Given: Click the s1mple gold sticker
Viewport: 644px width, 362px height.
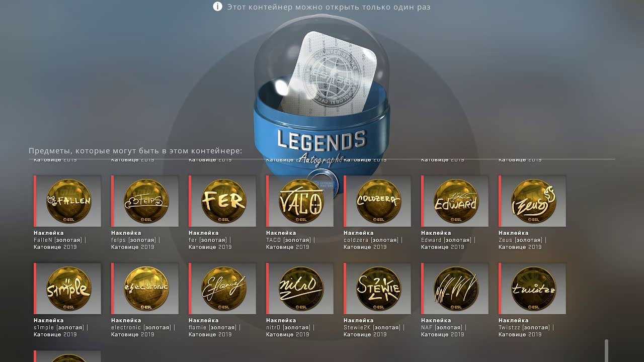Looking at the screenshot, I should pyautogui.click(x=67, y=289).
